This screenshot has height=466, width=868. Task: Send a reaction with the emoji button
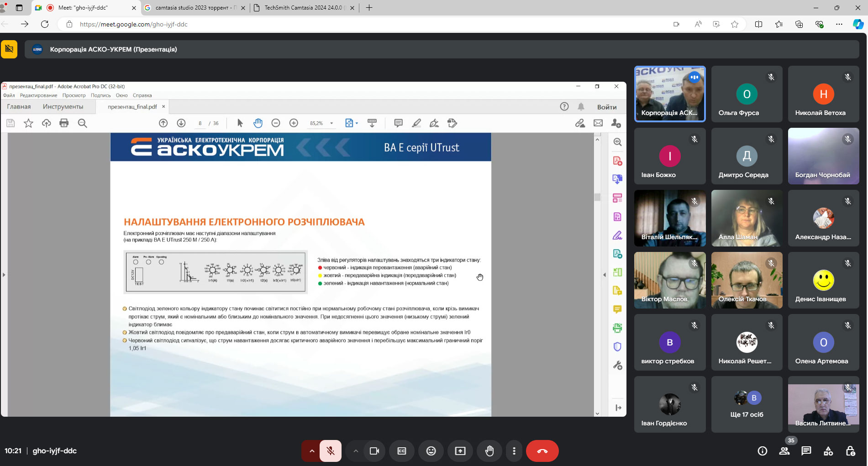click(x=431, y=451)
